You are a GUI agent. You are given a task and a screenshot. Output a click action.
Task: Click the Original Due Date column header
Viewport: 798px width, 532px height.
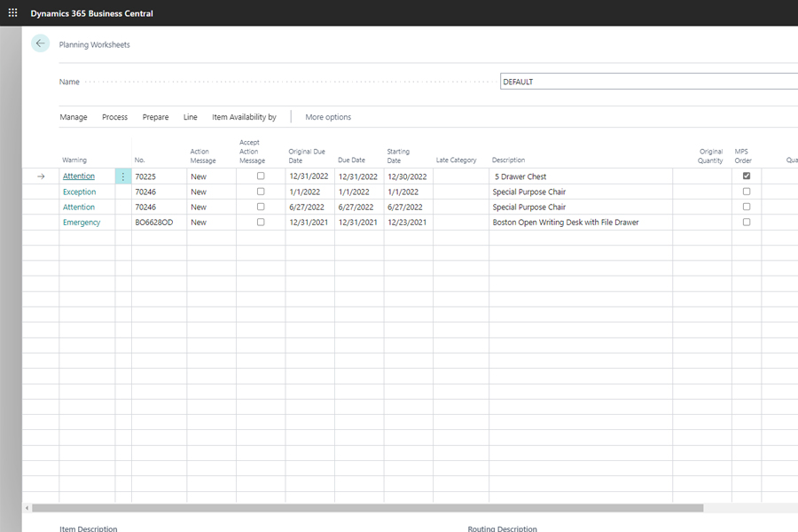[307, 156]
